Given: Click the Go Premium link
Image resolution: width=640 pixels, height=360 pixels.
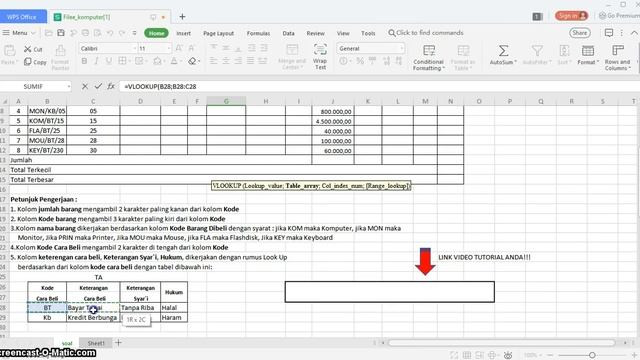Looking at the screenshot, I should [619, 16].
